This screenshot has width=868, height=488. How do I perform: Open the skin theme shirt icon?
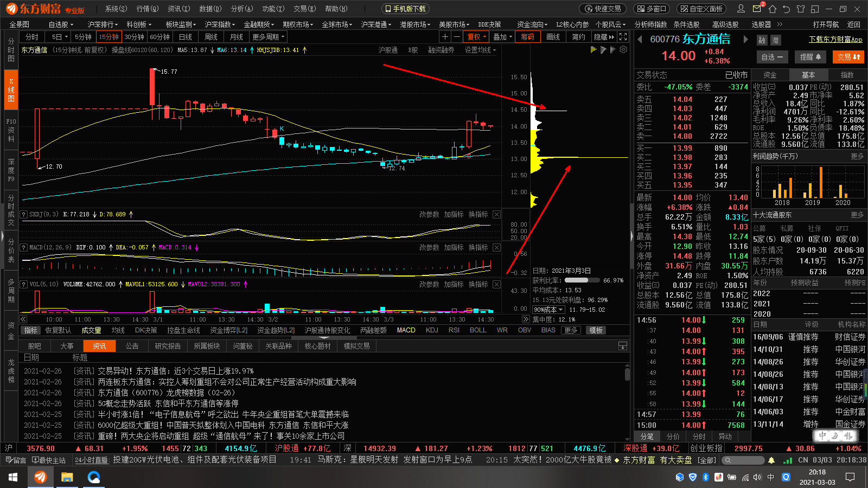click(x=801, y=9)
